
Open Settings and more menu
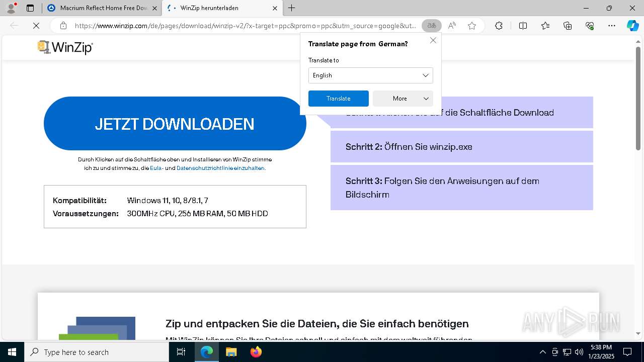tap(612, 26)
